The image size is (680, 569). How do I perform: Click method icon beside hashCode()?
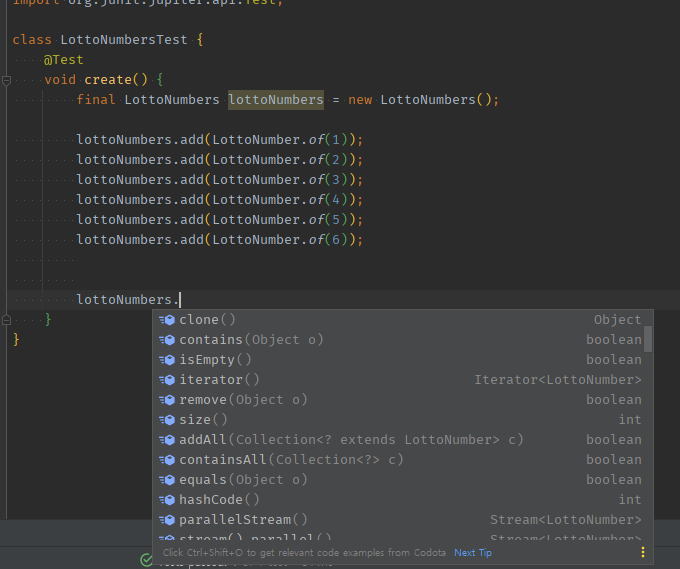[x=167, y=499]
